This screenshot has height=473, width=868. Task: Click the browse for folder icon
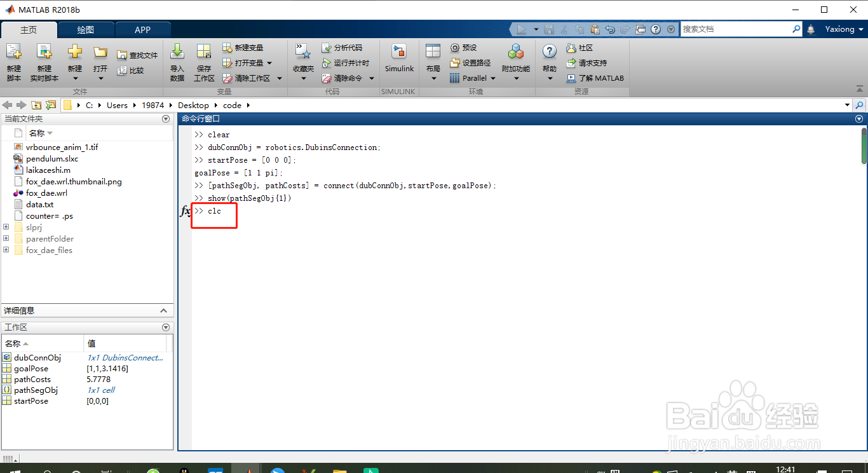pos(50,105)
